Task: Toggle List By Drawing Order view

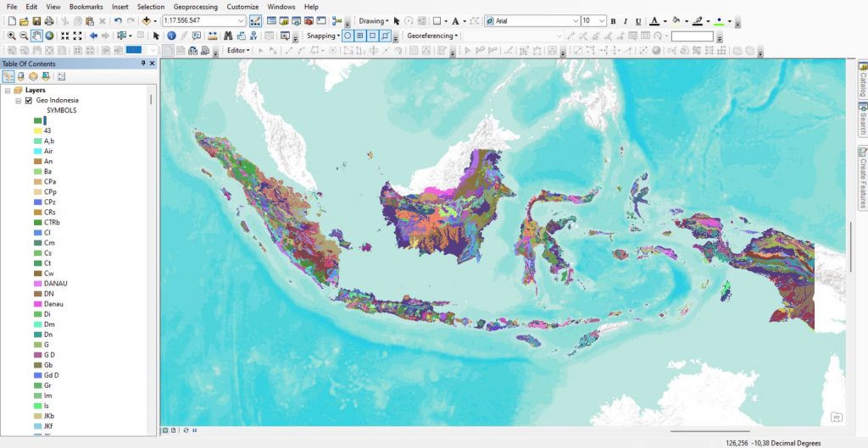Action: click(8, 76)
